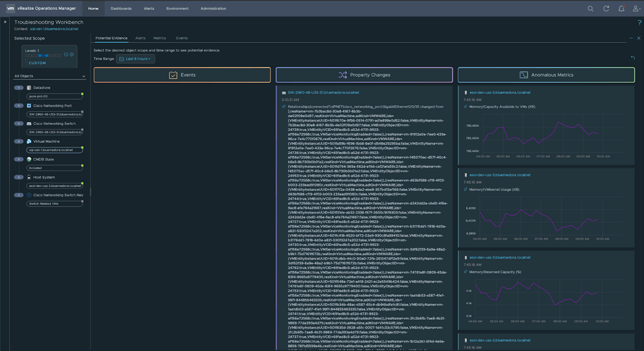Switch to the Potential Evidence tab
This screenshot has width=644, height=351.
[x=111, y=38]
